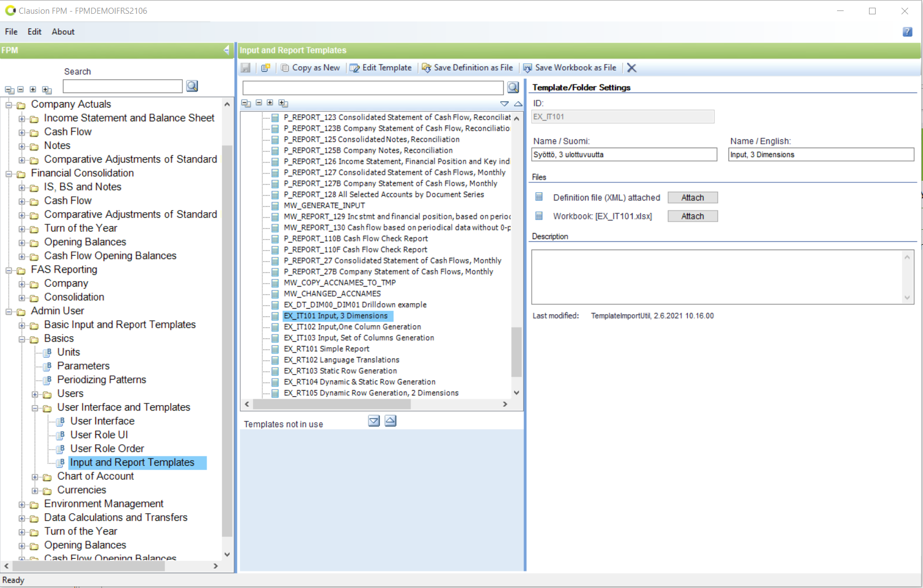The width and height of the screenshot is (923, 588).
Task: Click Edit Template in the toolbar
Action: pyautogui.click(x=381, y=68)
